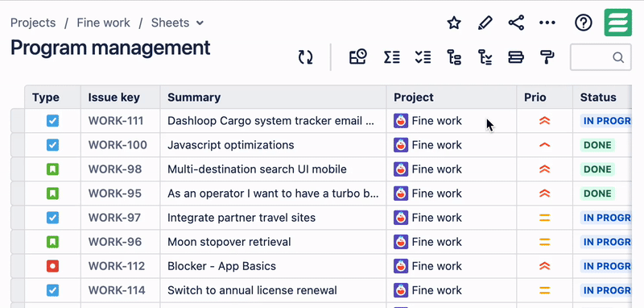Screen dimensions: 644x308
Task: Click the story type icon for WORK-95
Action: [x=52, y=194]
